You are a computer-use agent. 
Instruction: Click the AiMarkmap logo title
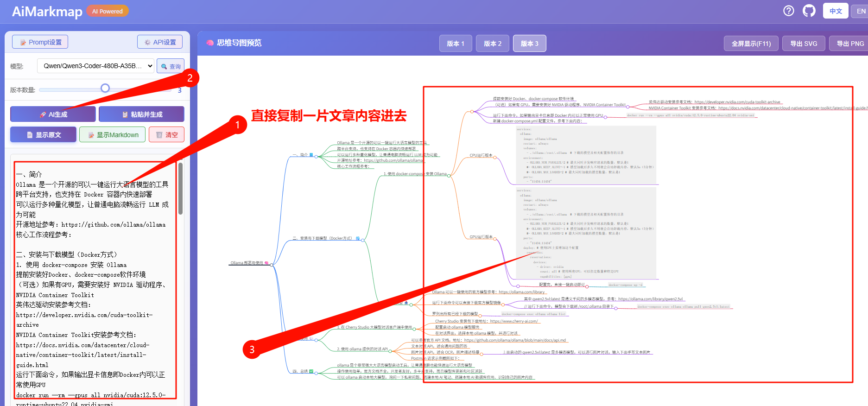(x=47, y=12)
